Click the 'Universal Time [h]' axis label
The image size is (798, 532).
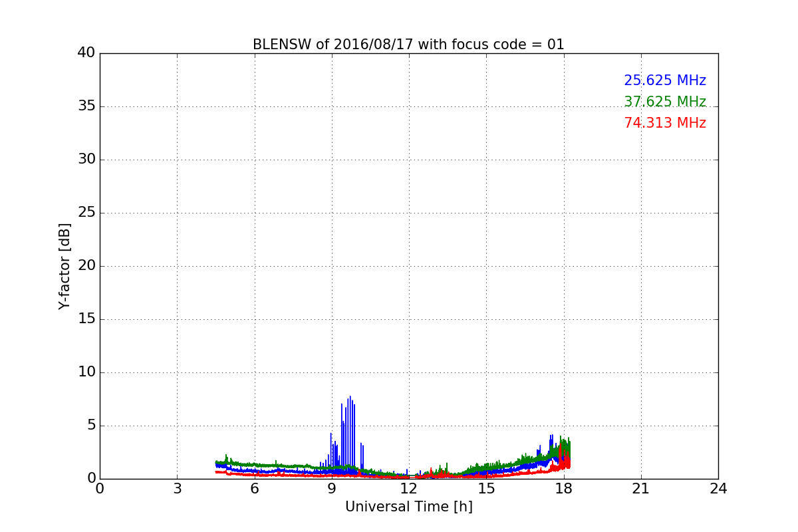click(409, 507)
